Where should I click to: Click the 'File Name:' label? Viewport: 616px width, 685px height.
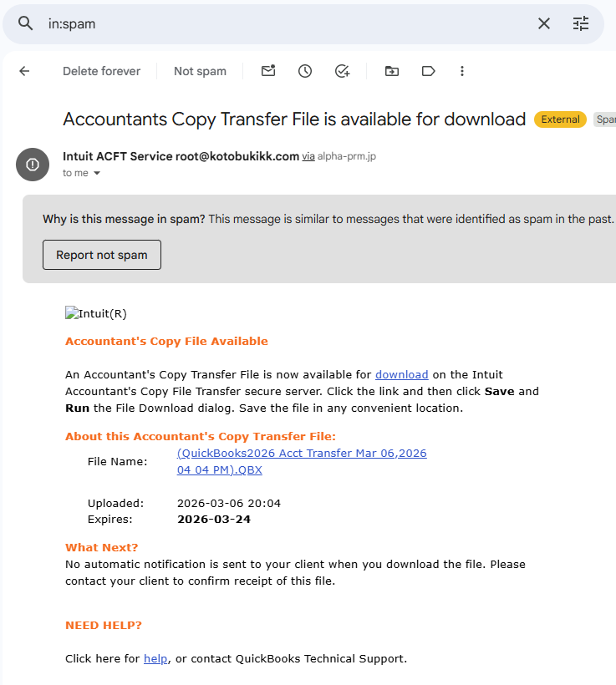click(118, 461)
